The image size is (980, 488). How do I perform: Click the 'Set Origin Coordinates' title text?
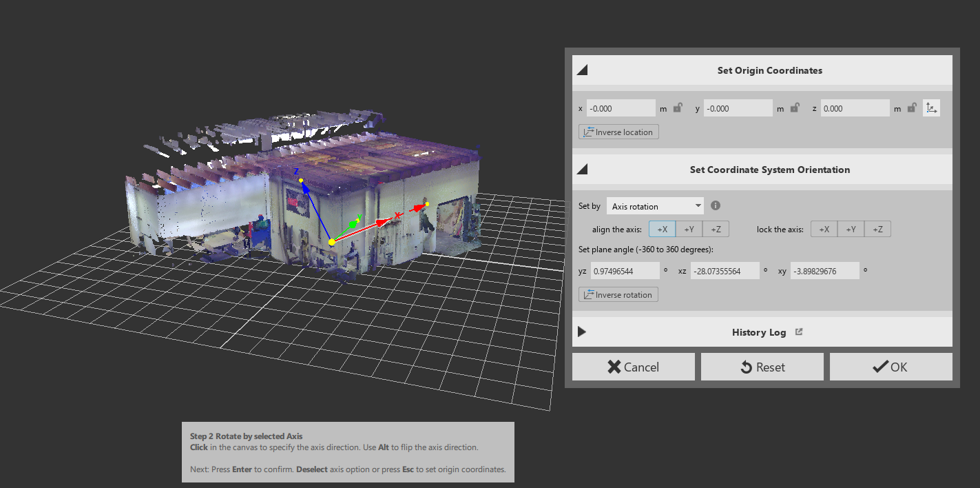(770, 70)
